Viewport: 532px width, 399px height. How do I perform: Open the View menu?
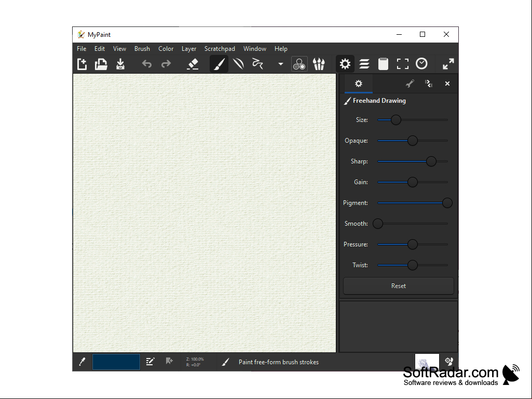pos(119,49)
